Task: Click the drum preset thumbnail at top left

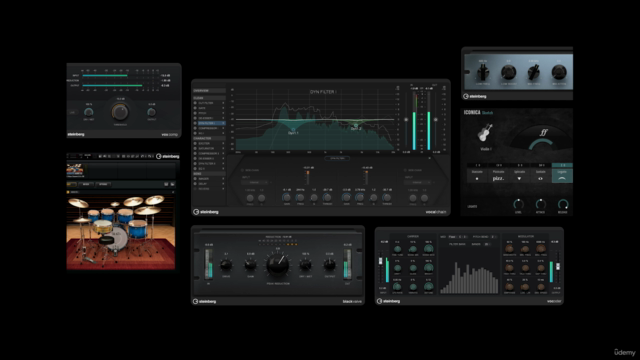Action: (x=75, y=169)
